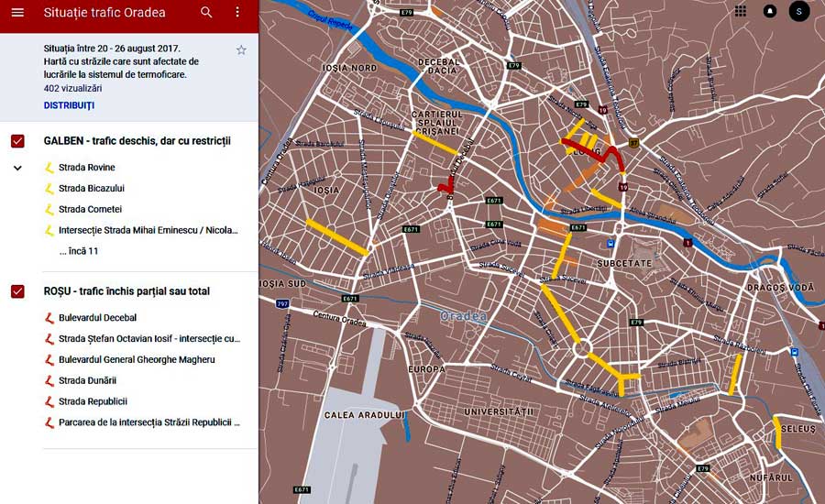The image size is (825, 504).
Task: Select Strada Ștefan Octavian Iosif entry
Action: (149, 339)
